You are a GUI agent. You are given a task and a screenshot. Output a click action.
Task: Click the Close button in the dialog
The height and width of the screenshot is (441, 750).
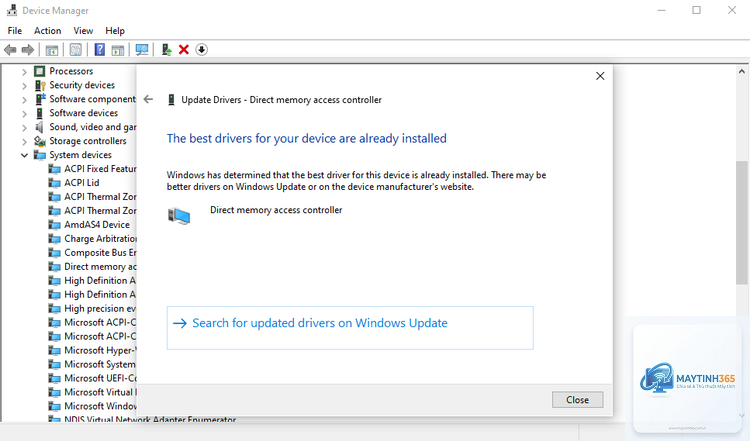(577, 400)
